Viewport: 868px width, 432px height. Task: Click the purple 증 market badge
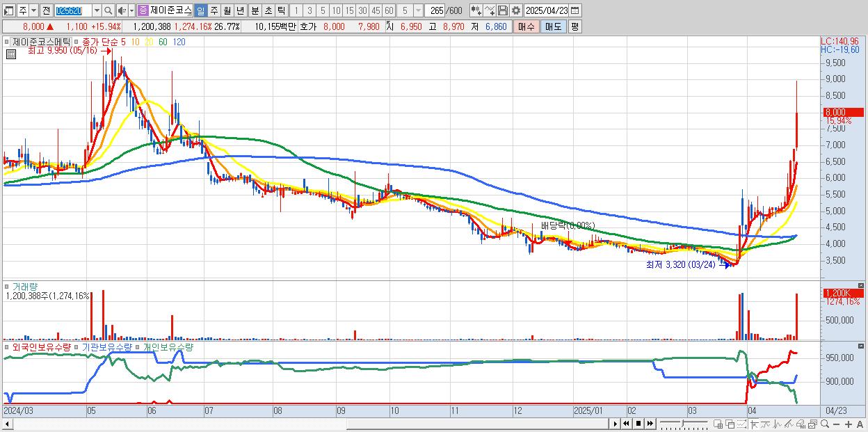[143, 10]
